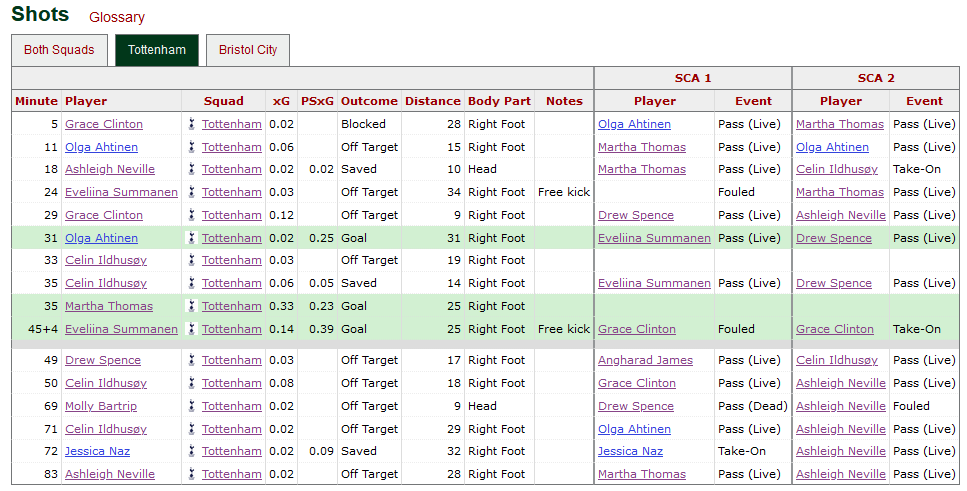Open Celin Ildhusøy shooter link at minute 33
Screen dimensions: 967x491
(106, 260)
